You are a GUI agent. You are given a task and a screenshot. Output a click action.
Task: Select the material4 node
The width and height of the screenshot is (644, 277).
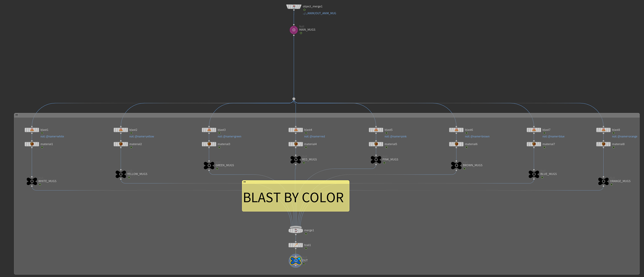296,144
